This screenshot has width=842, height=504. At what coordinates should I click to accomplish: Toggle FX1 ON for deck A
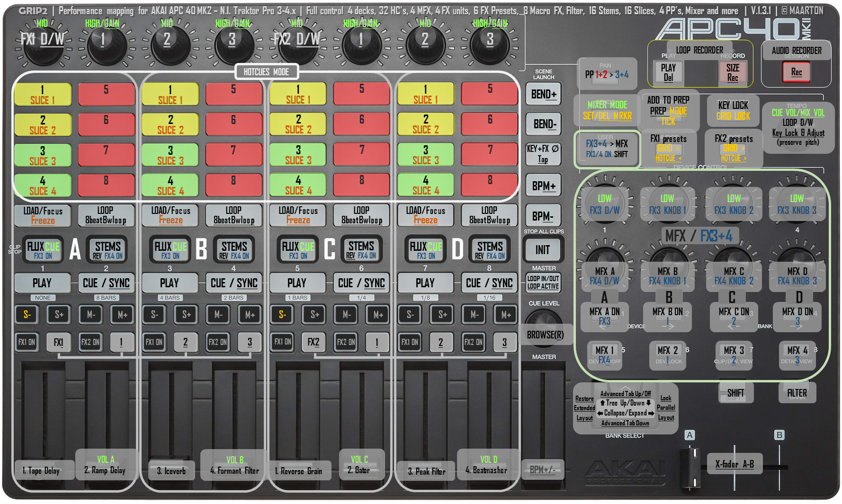pyautogui.click(x=27, y=342)
